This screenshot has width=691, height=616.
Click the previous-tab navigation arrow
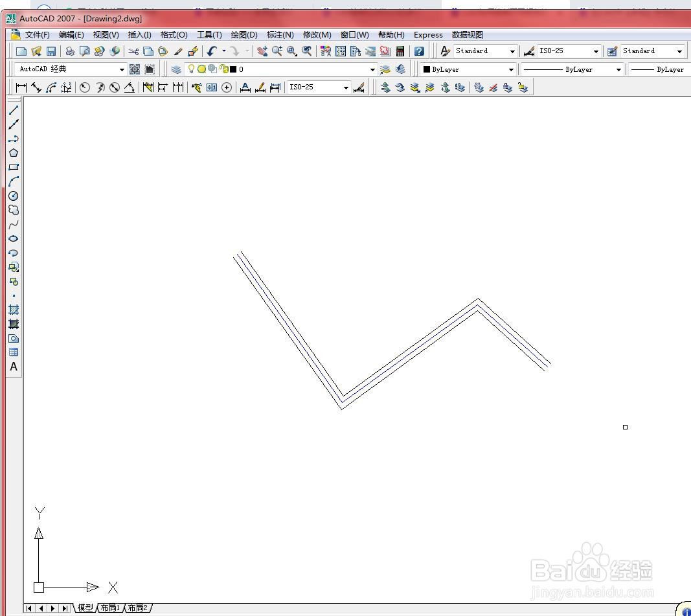click(41, 608)
